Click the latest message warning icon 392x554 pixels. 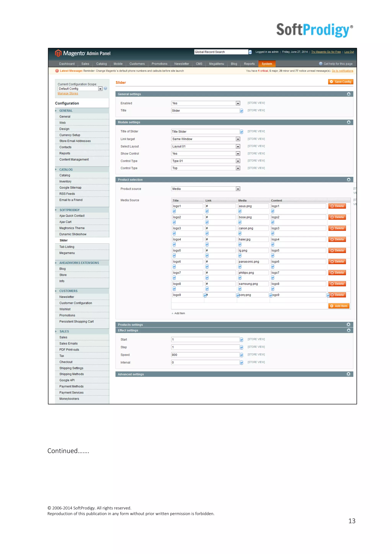(57, 71)
